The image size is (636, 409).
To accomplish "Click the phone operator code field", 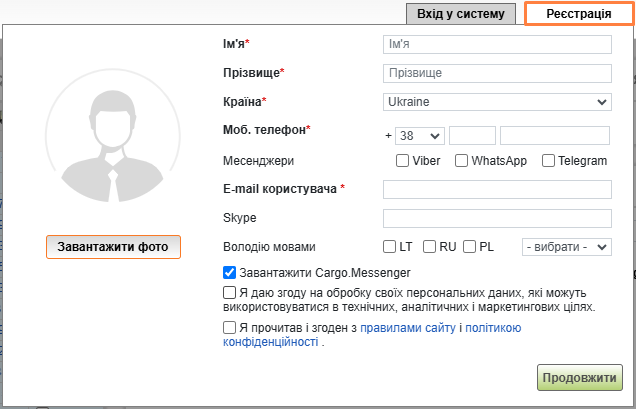I will (472, 136).
